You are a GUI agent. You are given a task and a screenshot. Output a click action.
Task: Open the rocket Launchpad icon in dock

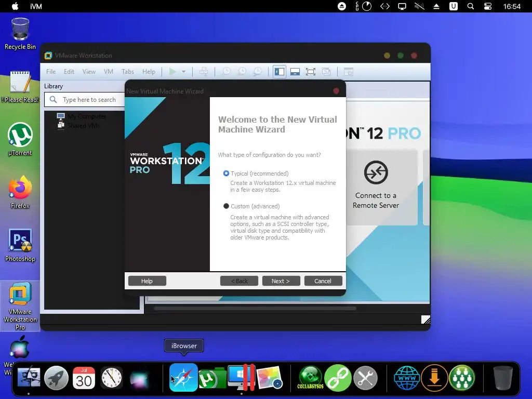(x=56, y=378)
